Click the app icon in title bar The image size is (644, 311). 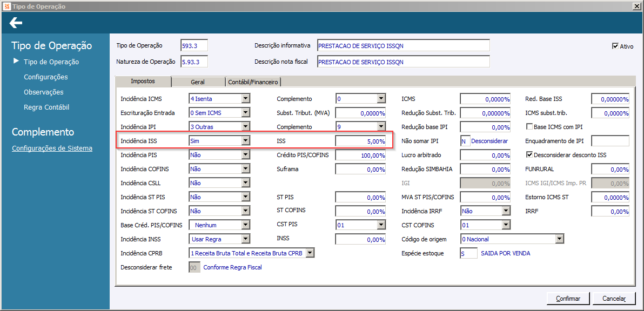tap(6, 6)
